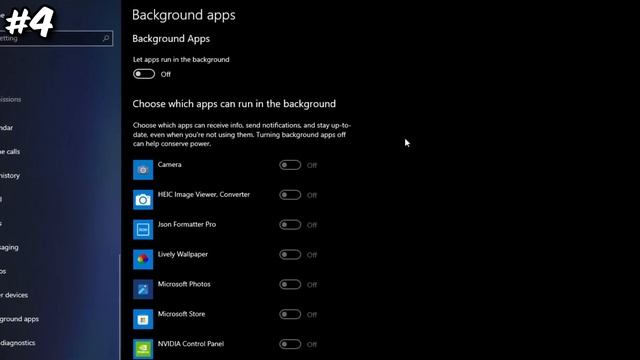Click the sidebar vertical scrollbar
This screenshot has height=360, width=640.
[x=120, y=306]
